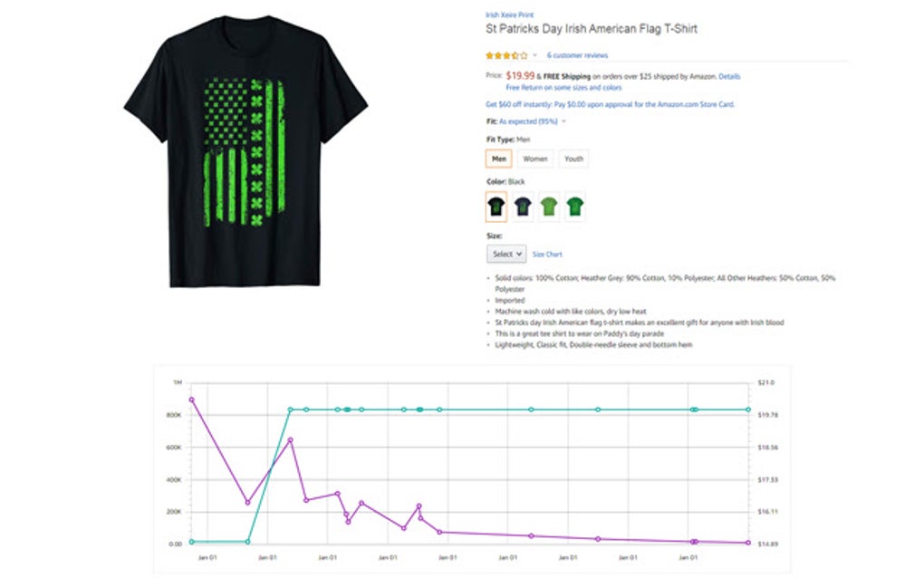924x578 pixels.
Task: Click the last teal data point on chart
Action: click(748, 409)
